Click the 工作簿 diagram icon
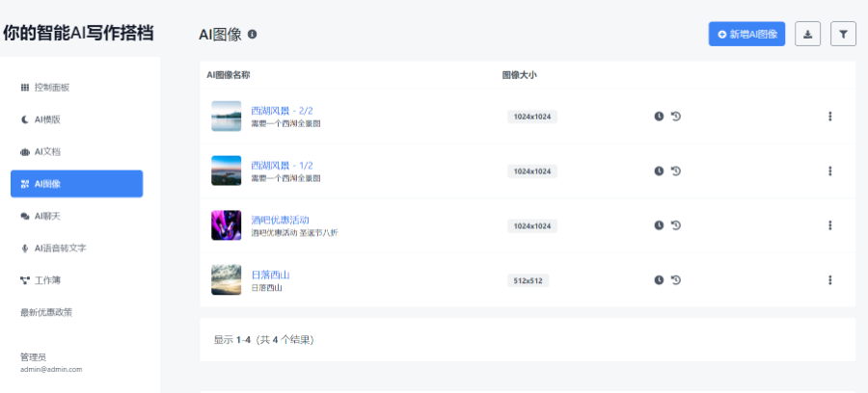This screenshot has width=868, height=393. (x=24, y=280)
